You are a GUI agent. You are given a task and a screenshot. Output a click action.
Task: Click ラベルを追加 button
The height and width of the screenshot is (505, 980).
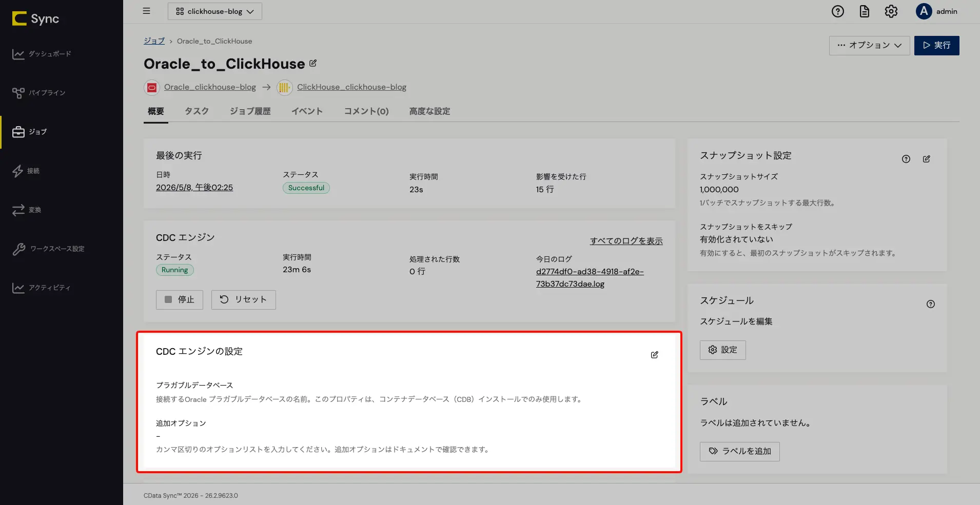[x=740, y=452]
